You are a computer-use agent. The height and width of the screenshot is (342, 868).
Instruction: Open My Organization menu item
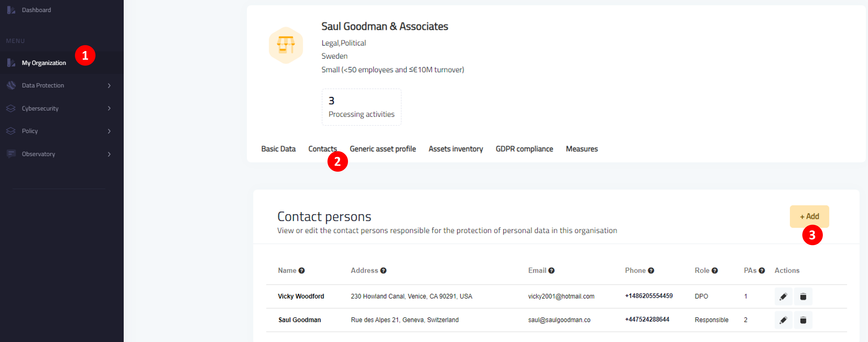(x=44, y=63)
